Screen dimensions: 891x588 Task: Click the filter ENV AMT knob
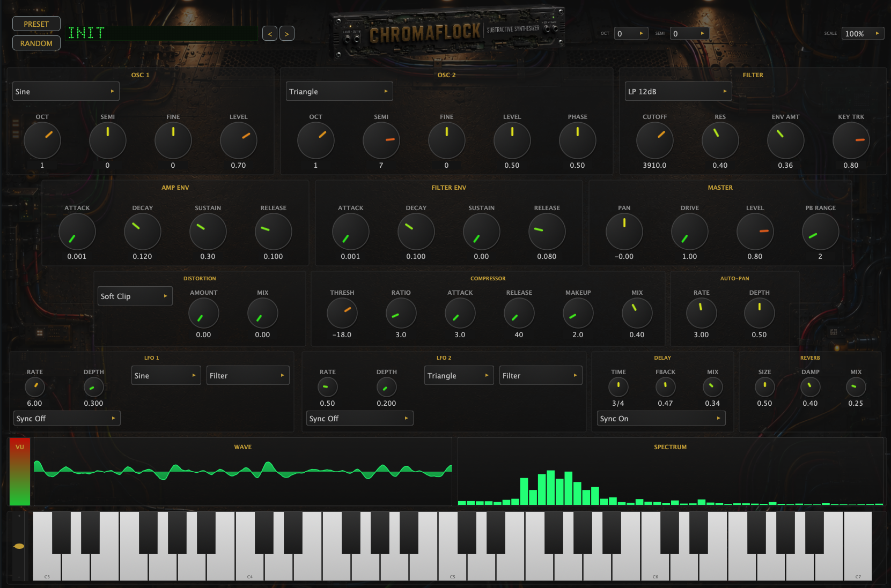tap(786, 140)
